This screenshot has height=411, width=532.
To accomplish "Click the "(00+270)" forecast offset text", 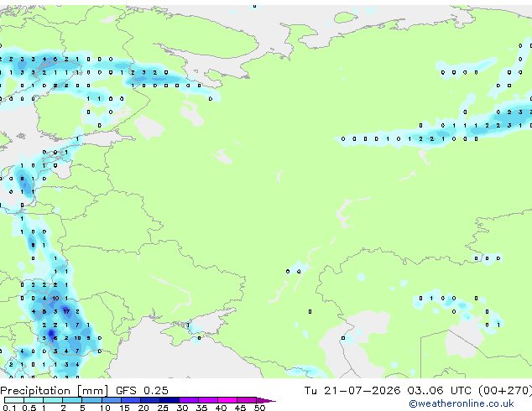I will [505, 391].
